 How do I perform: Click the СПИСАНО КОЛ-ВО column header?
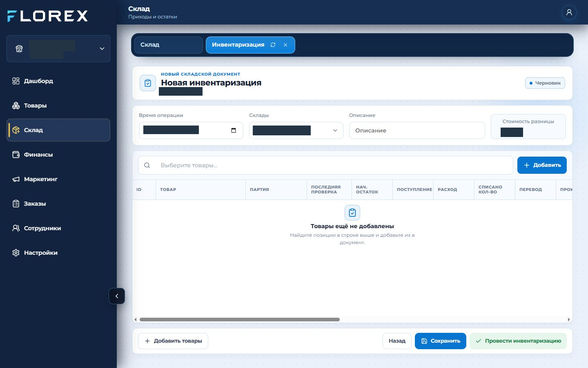coord(494,190)
